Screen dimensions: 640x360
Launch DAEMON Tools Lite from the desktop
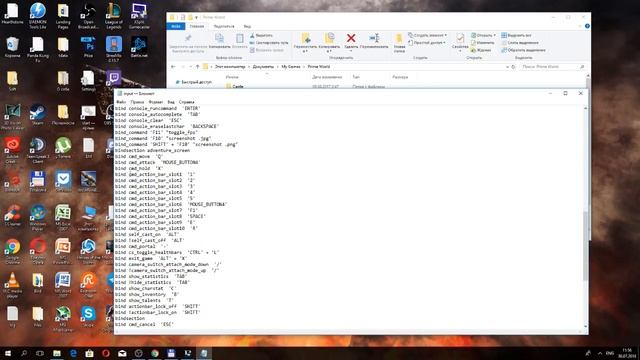click(38, 16)
